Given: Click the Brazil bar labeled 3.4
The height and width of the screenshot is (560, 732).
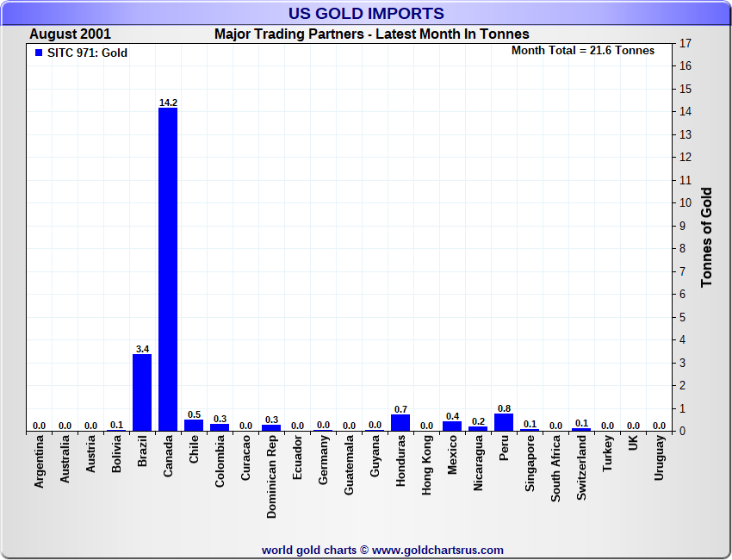Looking at the screenshot, I should point(142,392).
